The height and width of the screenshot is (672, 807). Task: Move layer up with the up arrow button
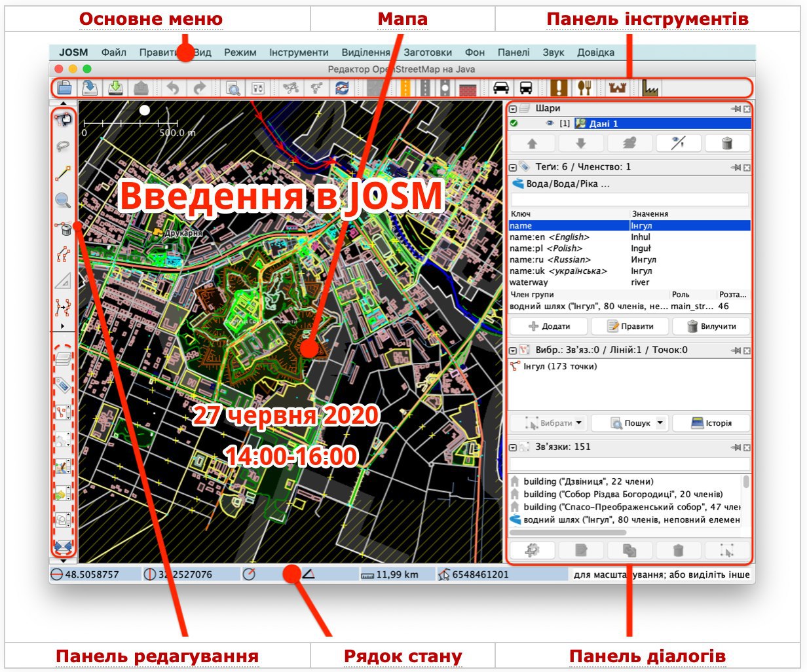click(x=532, y=143)
